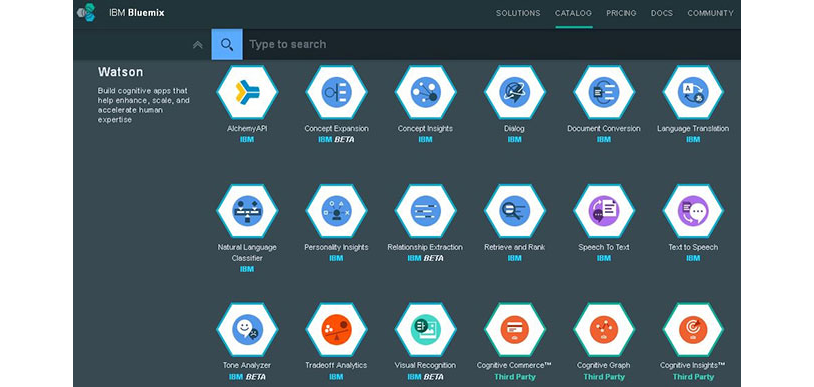The width and height of the screenshot is (814, 387).
Task: Select the Concept Expansion hexagon icon
Action: coord(336,92)
